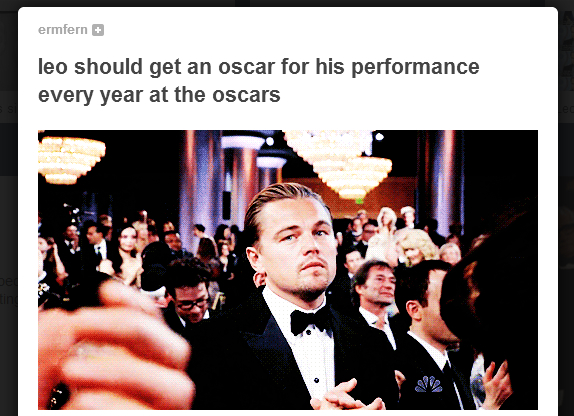Click the man wearing glasses in GIF
This screenshot has height=416, width=574.
(x=190, y=293)
